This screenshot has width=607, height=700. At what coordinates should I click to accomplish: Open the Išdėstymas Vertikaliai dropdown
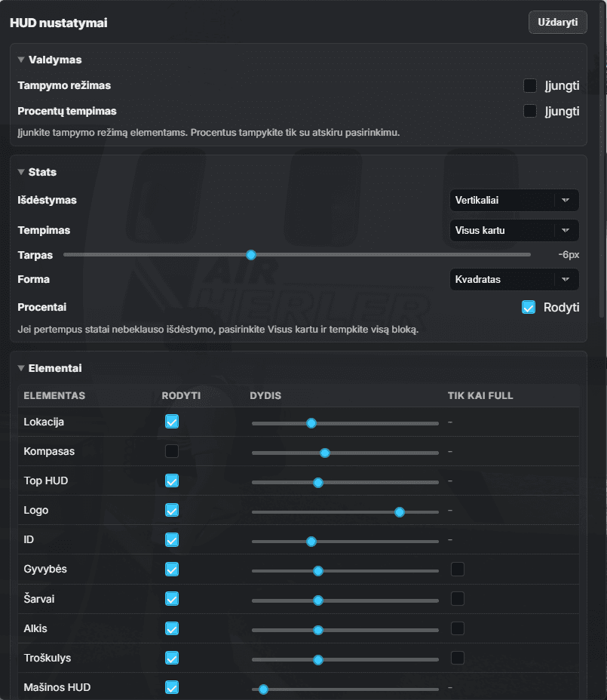pyautogui.click(x=514, y=200)
